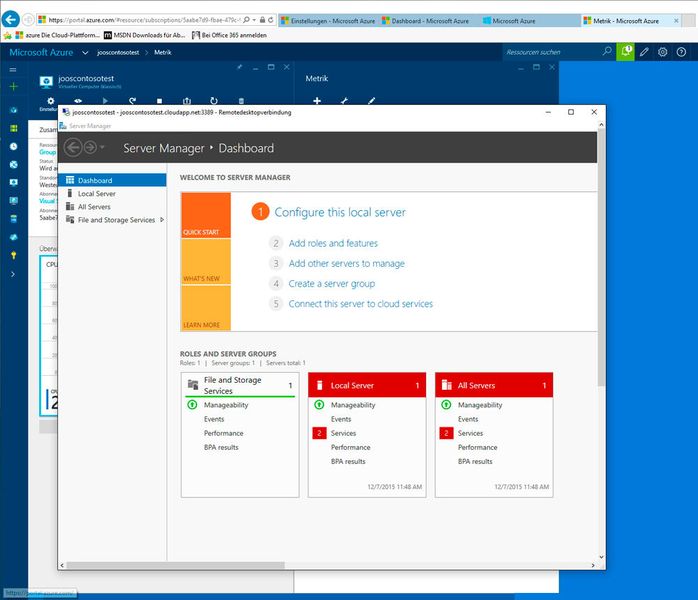Viewport: 698px width, 600px height.
Task: Open Azure portal settings gear icon
Action: (662, 52)
